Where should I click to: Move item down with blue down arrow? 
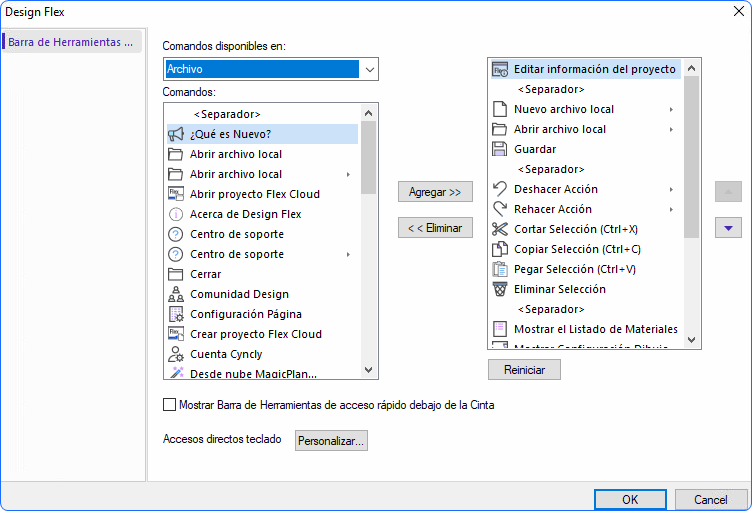(x=728, y=228)
